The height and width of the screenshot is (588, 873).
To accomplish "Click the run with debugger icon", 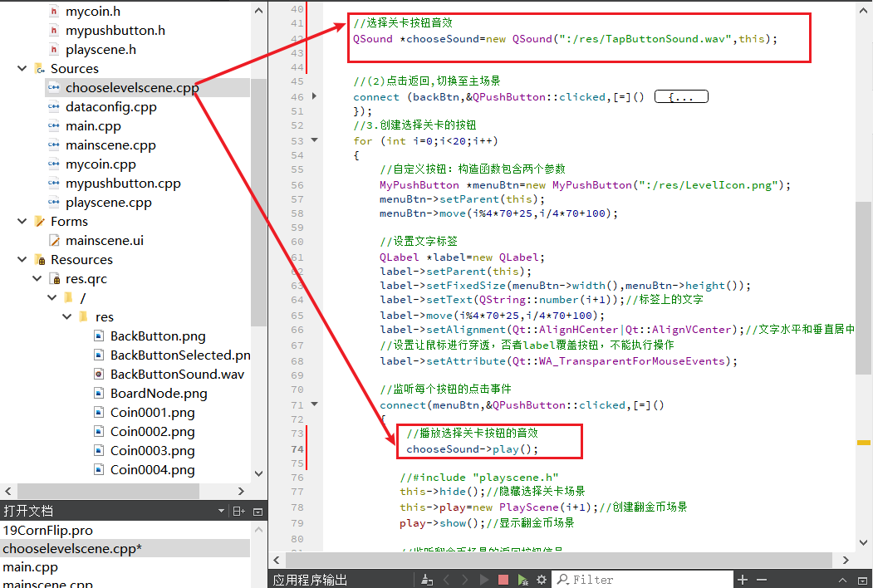I will pyautogui.click(x=522, y=580).
